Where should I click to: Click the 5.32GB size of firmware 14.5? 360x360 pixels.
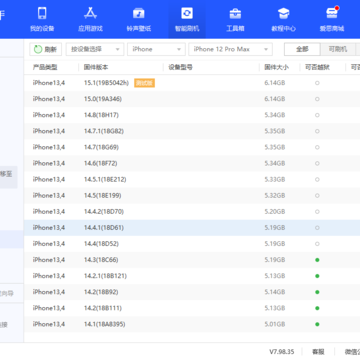pos(275,195)
